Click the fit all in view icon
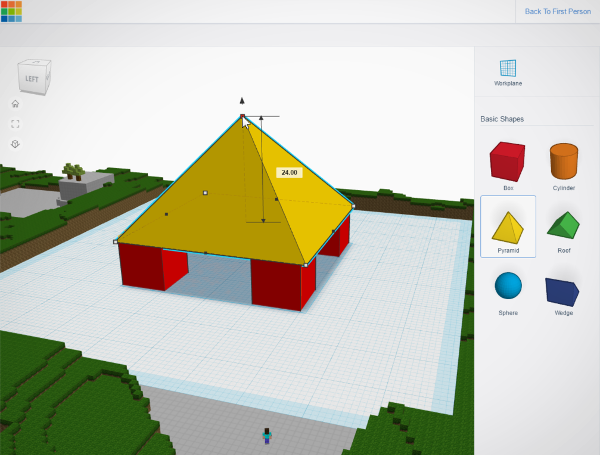 tap(16, 124)
